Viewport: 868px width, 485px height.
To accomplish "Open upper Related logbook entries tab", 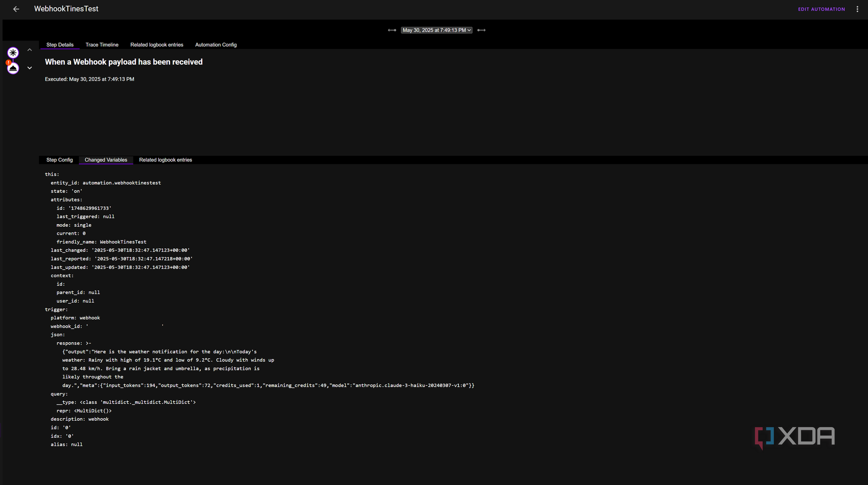I will tap(157, 45).
